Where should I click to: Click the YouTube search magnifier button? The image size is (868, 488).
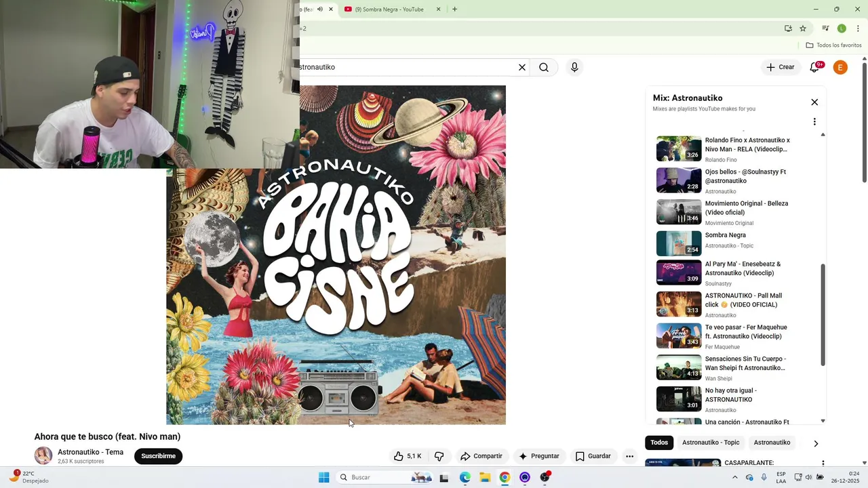[544, 67]
